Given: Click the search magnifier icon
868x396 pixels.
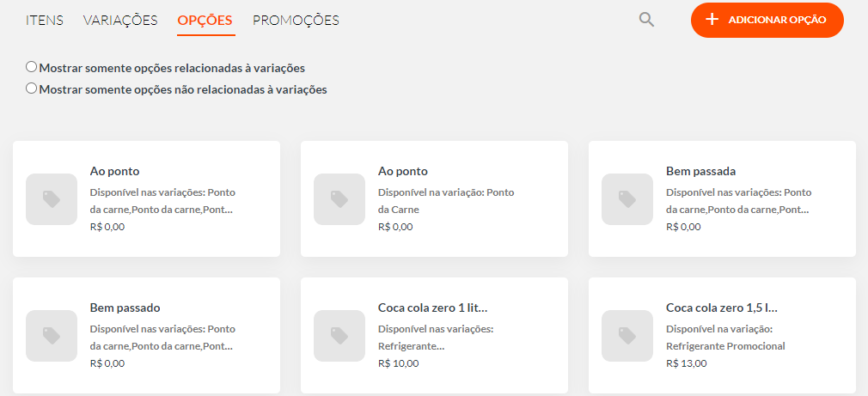Looking at the screenshot, I should click(646, 20).
